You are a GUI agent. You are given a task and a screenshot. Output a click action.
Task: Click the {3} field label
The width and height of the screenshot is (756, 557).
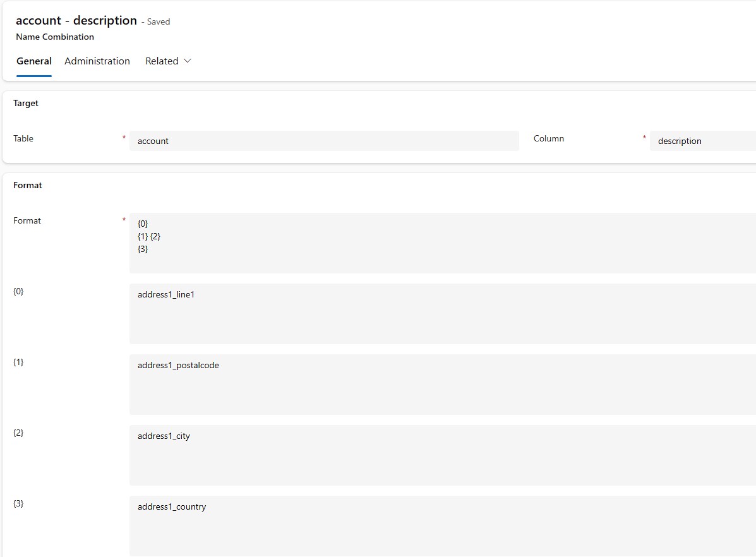point(18,503)
